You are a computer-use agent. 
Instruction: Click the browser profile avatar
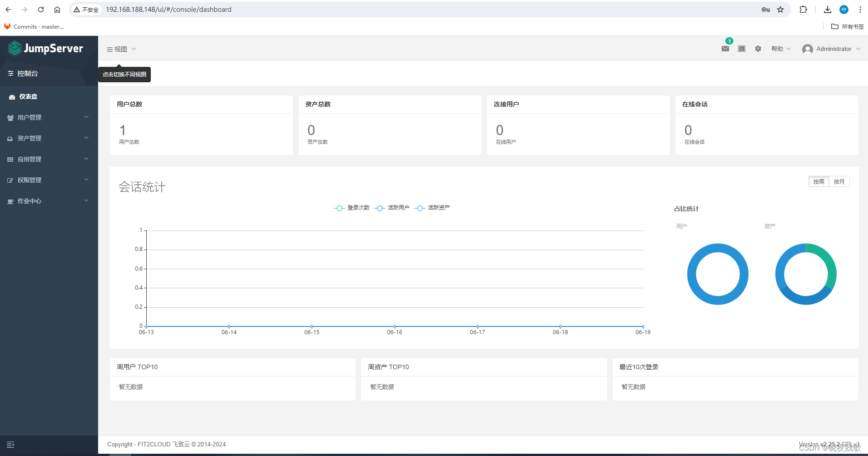pos(844,10)
